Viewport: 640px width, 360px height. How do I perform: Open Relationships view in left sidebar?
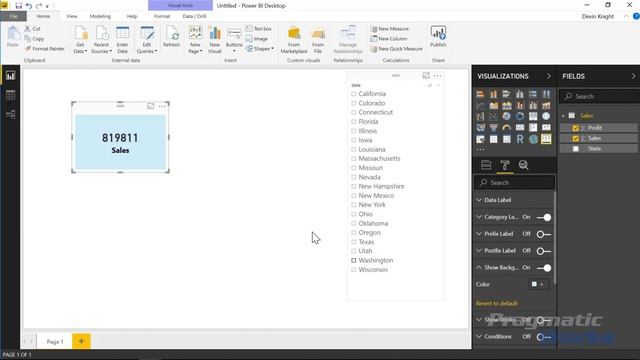click(10, 114)
